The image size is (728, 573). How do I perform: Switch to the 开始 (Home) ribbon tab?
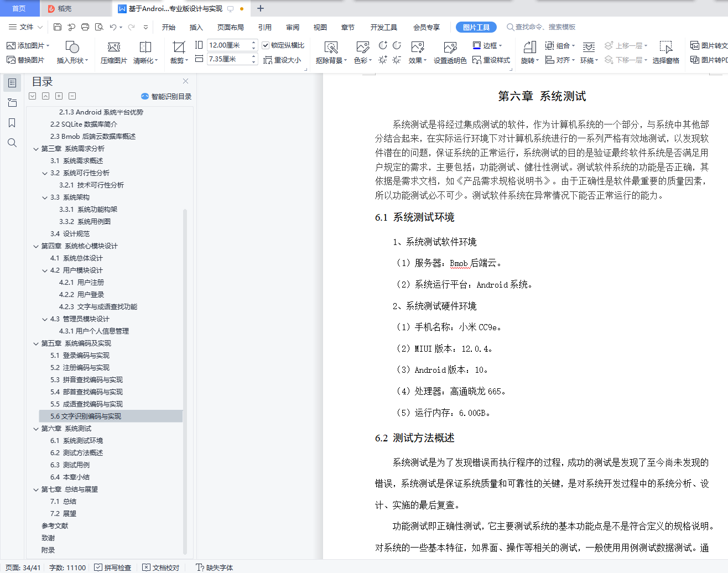point(169,27)
